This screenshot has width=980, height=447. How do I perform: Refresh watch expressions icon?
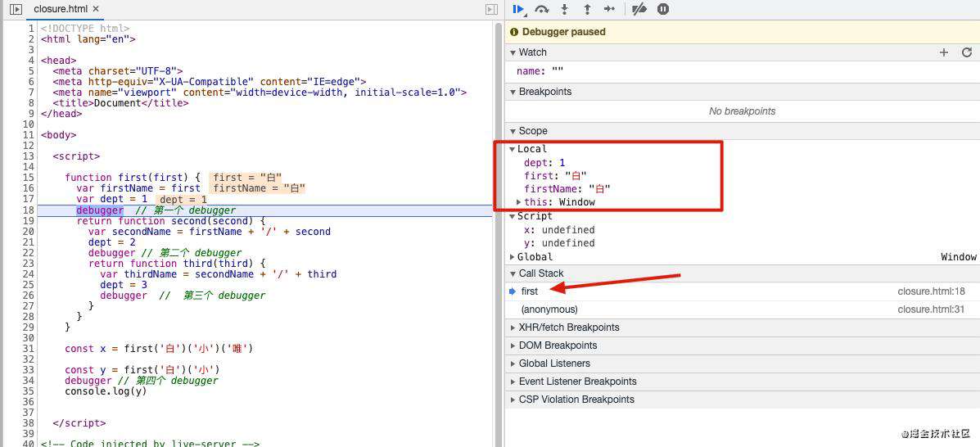[967, 52]
